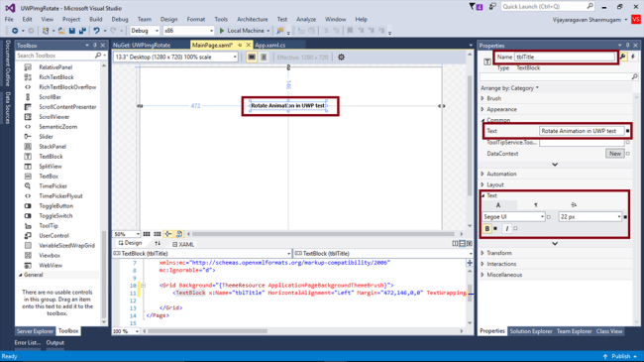Toggle Italic in Text properties
Viewport: 644px width, 362px height.
(507, 229)
